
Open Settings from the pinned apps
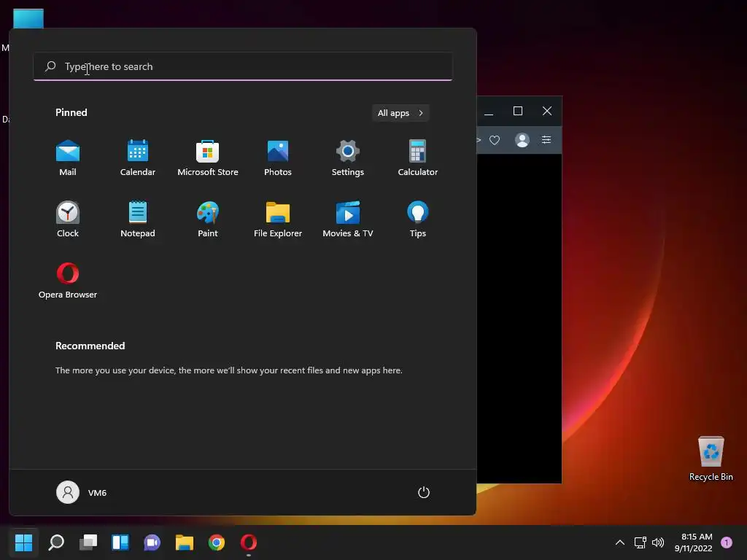coord(348,158)
